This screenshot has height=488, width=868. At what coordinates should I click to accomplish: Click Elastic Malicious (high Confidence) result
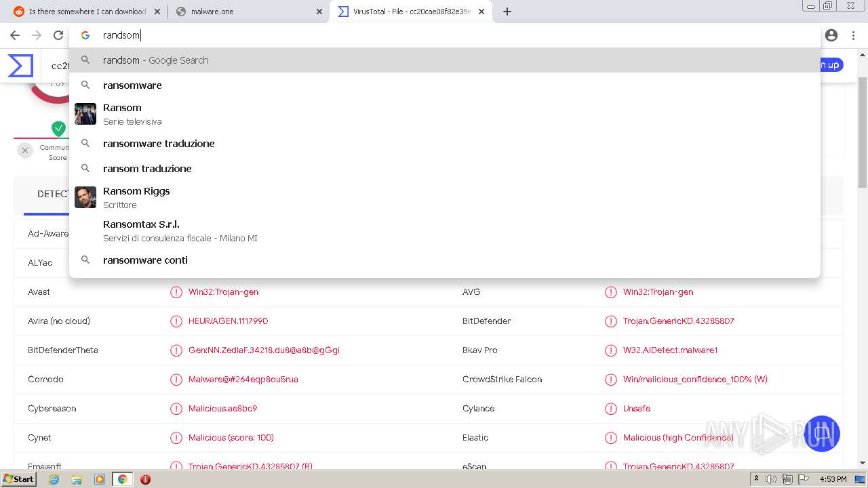pos(678,438)
